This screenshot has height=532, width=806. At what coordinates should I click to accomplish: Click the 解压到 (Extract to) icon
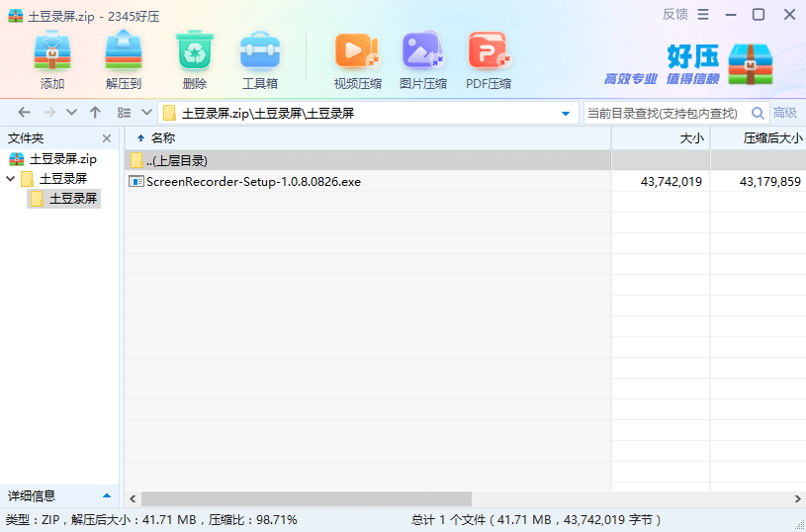pos(124,60)
